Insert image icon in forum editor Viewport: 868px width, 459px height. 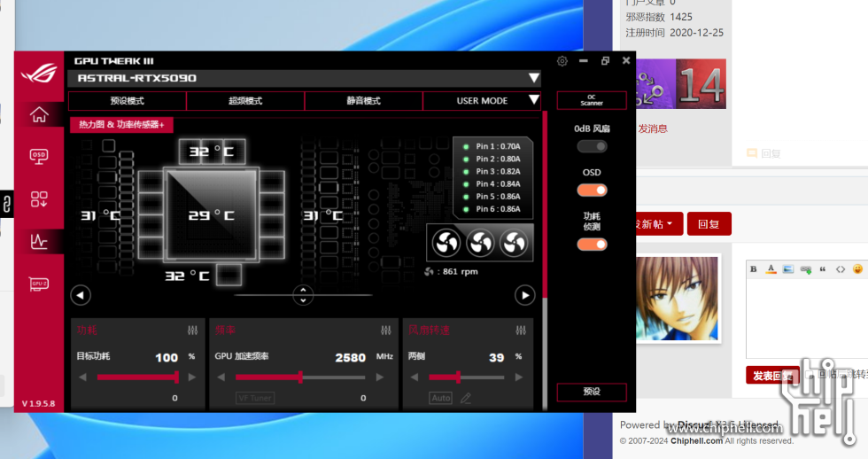[x=788, y=269]
